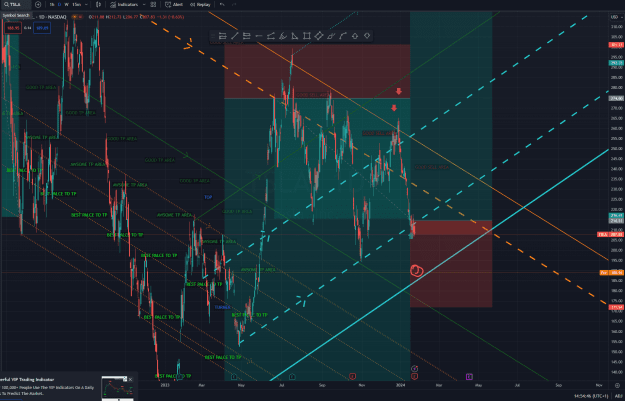Open the candlestick chart type selector
Viewport: 625px width, 401px height.
click(x=98, y=4)
